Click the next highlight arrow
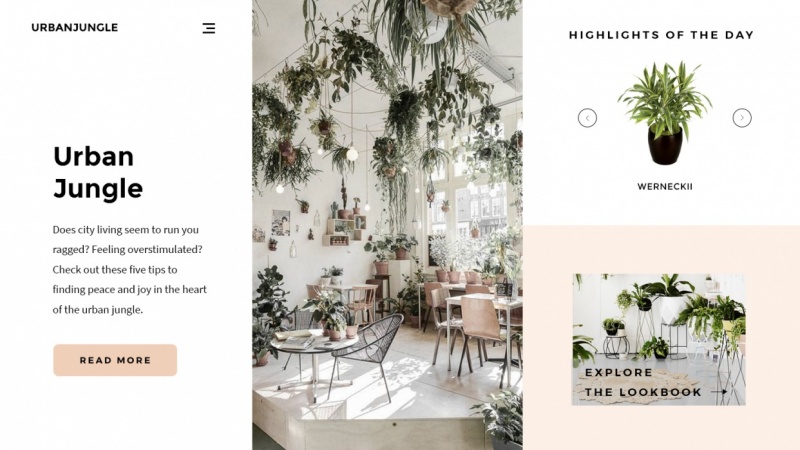800x450 pixels. coord(742,118)
